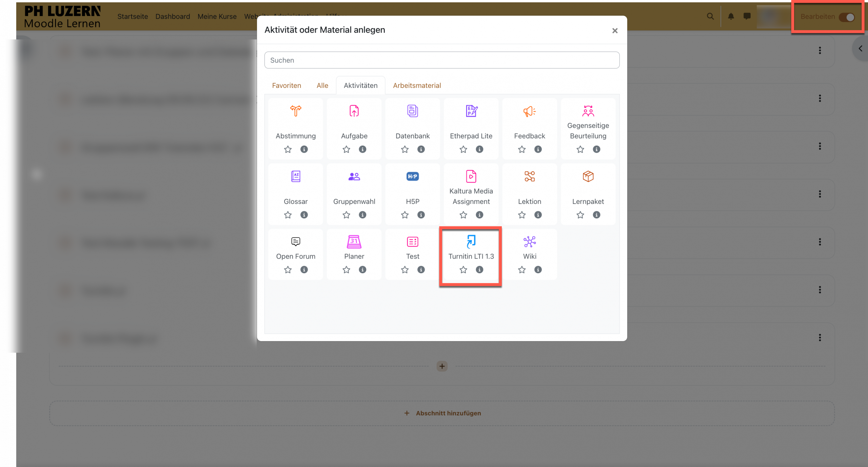The image size is (868, 467).
Task: Select the Turnitin LTI 1.3 icon
Action: pos(471,242)
